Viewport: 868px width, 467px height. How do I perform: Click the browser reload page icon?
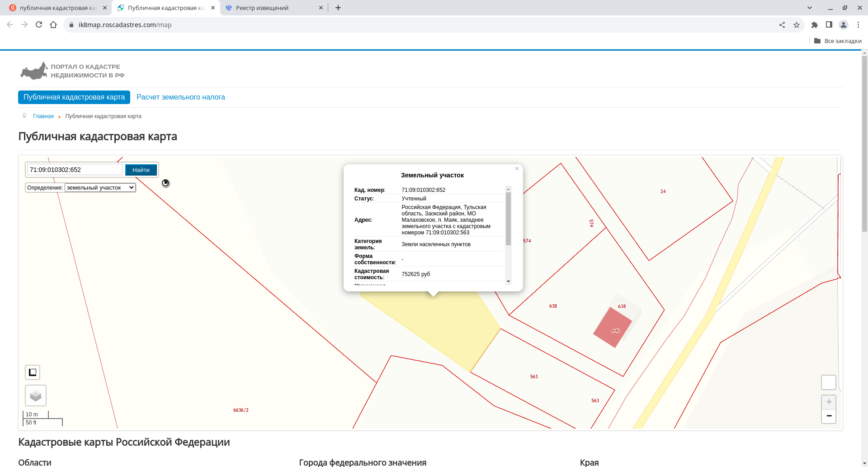pyautogui.click(x=39, y=25)
